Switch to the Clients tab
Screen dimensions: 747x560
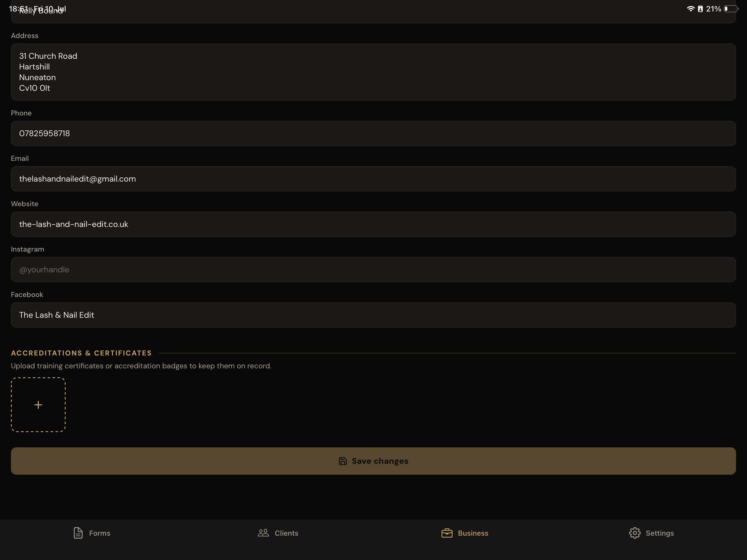click(278, 533)
